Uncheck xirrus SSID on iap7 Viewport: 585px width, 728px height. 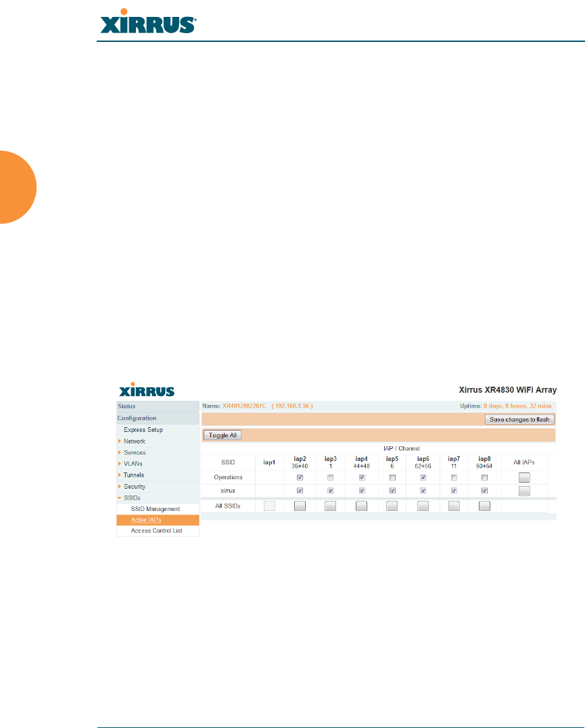pos(454,490)
